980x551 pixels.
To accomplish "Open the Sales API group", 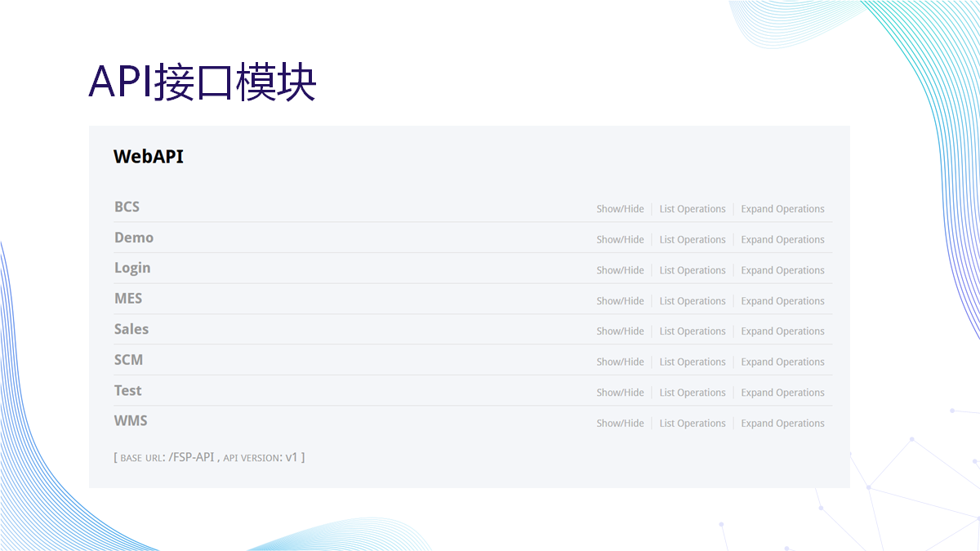I will tap(131, 330).
